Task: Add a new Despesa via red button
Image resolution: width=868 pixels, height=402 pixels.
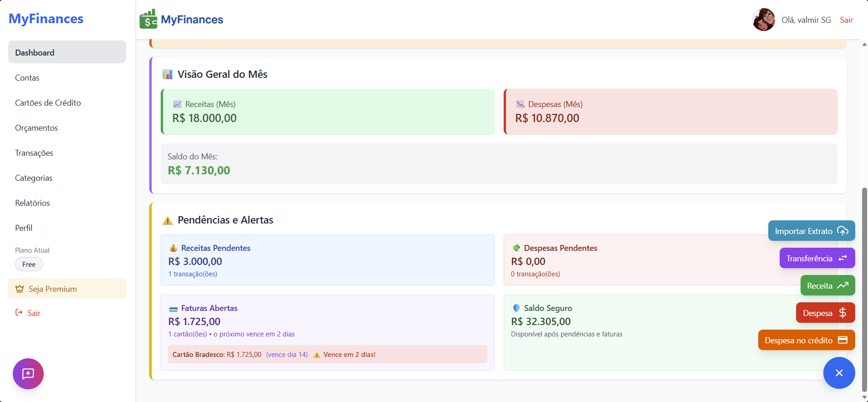Action: click(x=825, y=313)
